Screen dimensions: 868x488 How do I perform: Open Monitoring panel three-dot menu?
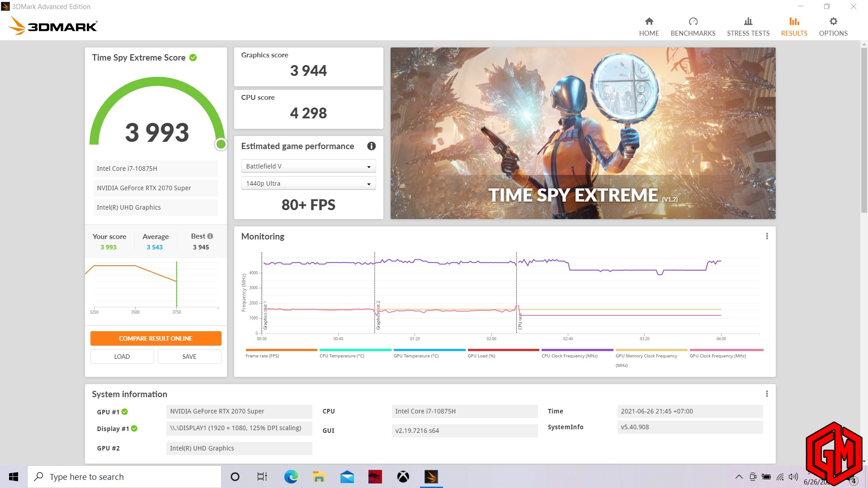767,236
